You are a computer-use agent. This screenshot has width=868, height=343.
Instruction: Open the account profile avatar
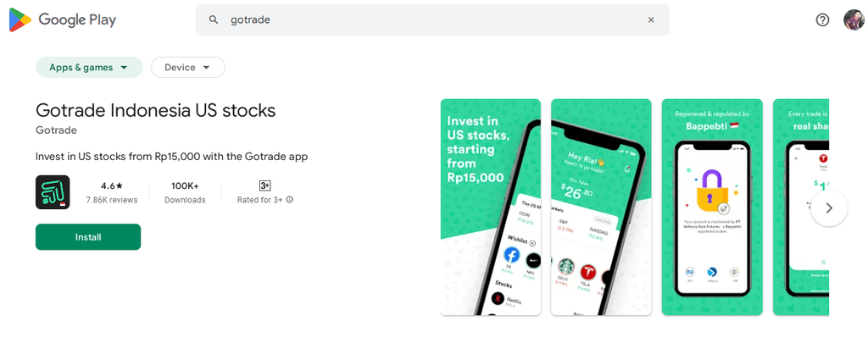pos(854,20)
